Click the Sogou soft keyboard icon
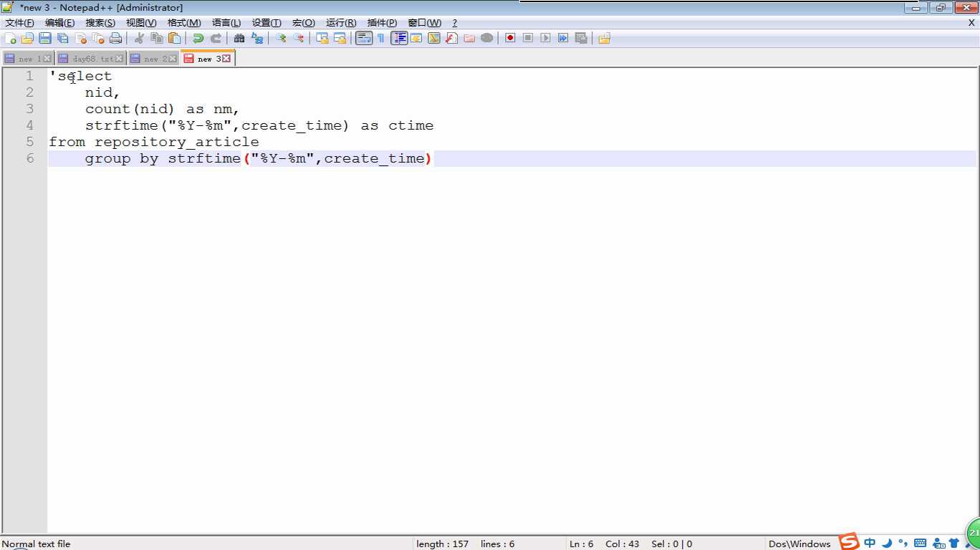 (921, 543)
